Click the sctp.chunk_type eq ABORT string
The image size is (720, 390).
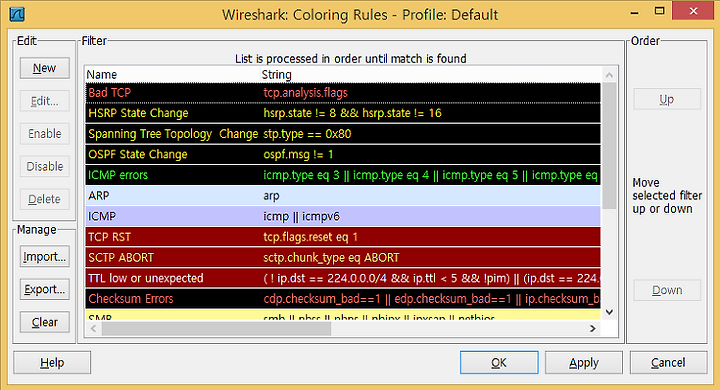click(x=331, y=257)
